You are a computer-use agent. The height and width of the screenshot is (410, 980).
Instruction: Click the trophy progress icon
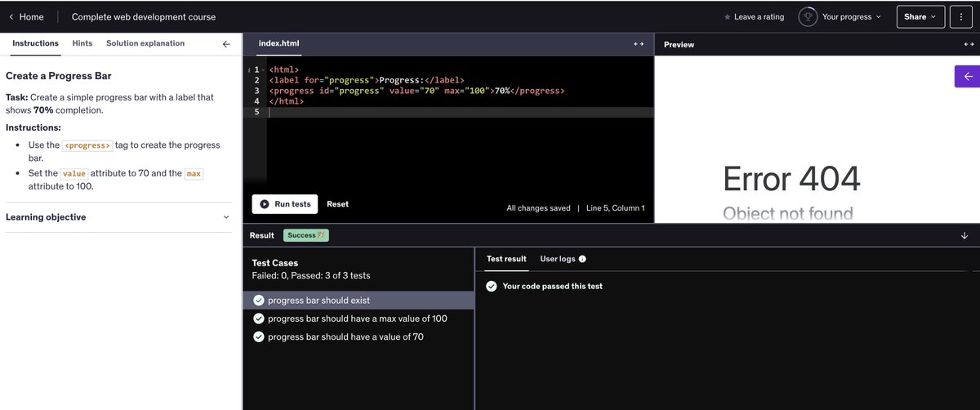coord(808,16)
